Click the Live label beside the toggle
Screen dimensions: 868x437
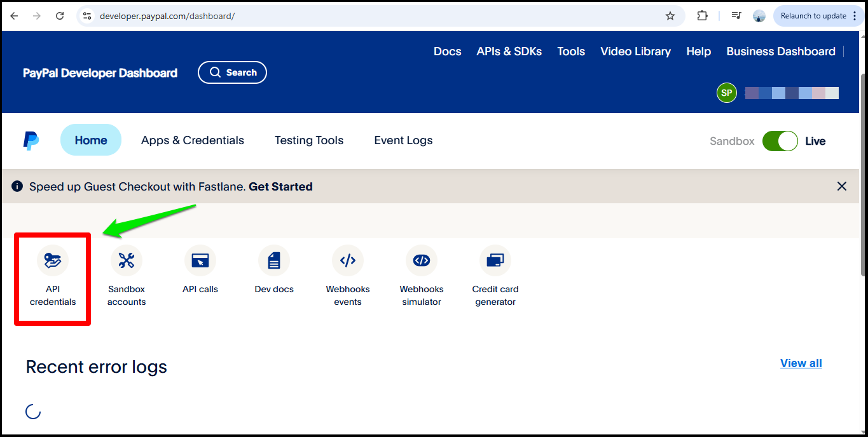point(815,141)
